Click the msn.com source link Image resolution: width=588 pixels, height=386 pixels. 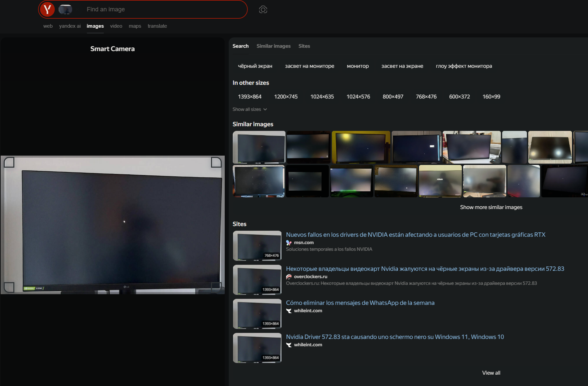pyautogui.click(x=304, y=243)
